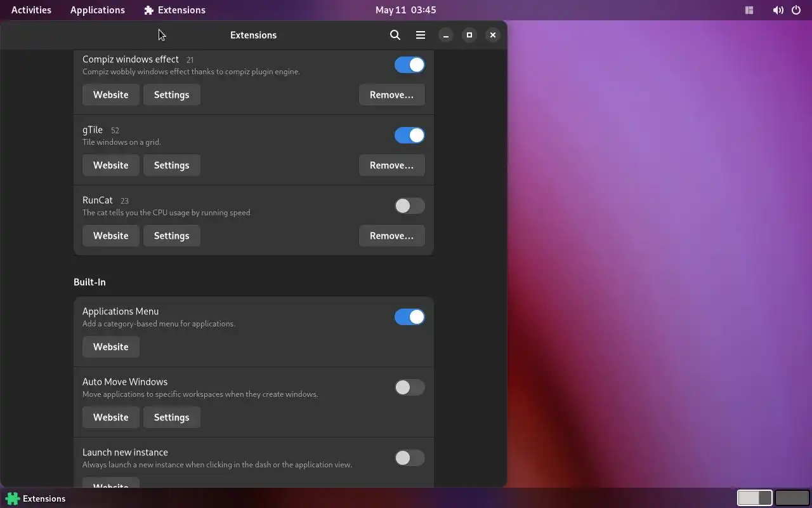Image resolution: width=812 pixels, height=508 pixels.
Task: Open RunCat Website
Action: pos(111,236)
